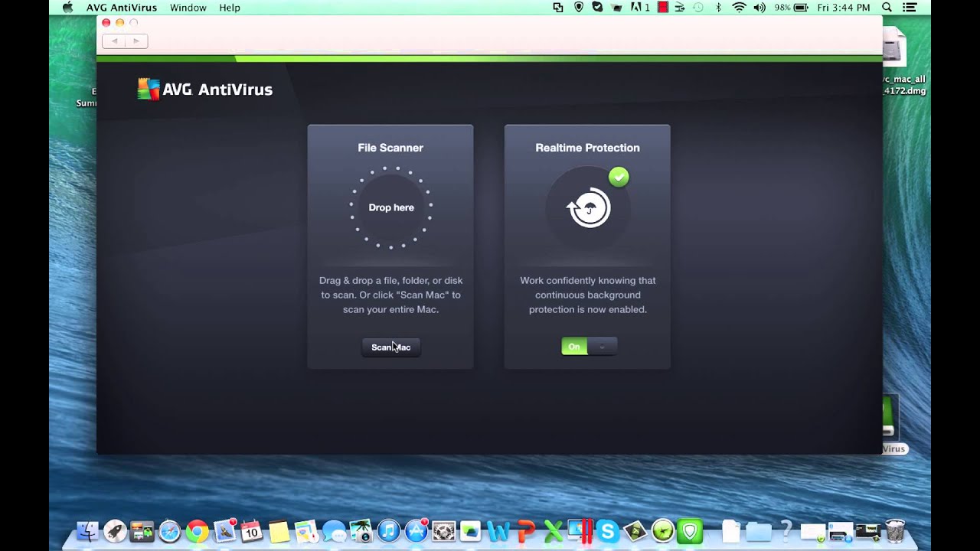Open Notification Center list icon

click(x=908, y=8)
